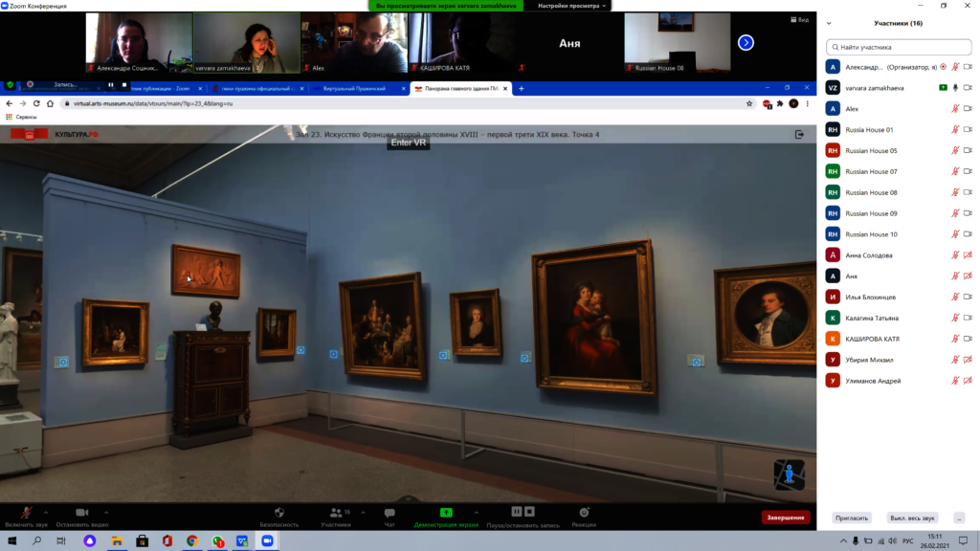Viewport: 980px width, 551px height.
Task: Pause the recording with the pause toolbar button
Action: pos(516,512)
